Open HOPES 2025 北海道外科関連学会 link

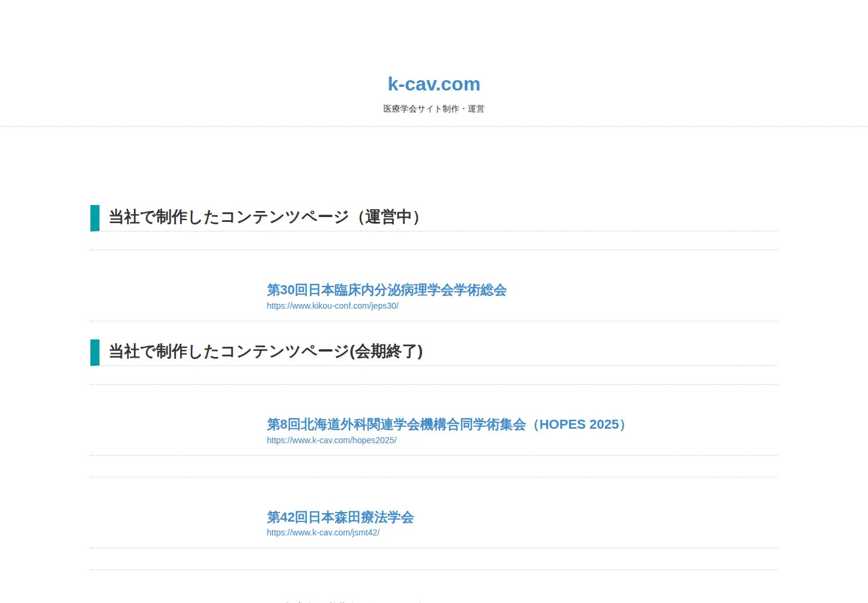coord(449,425)
